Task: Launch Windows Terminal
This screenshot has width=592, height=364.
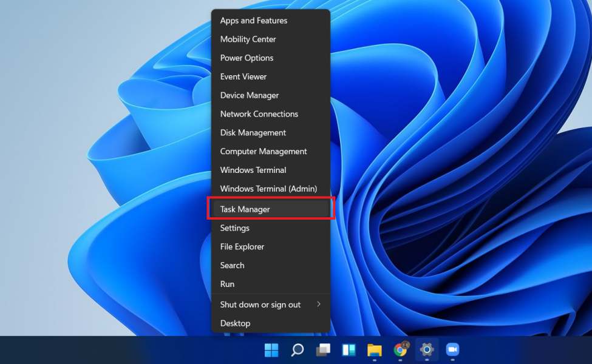Action: coord(271,170)
